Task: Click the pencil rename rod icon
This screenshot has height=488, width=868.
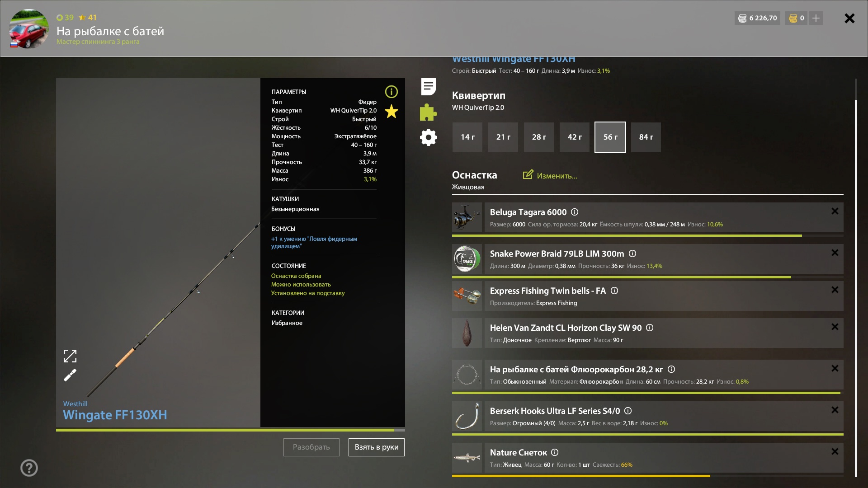Action: tap(70, 375)
